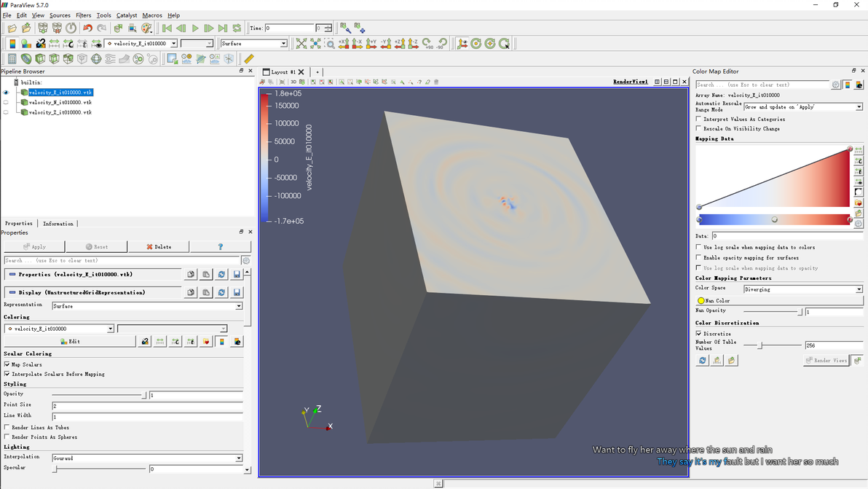Click Rotate 90 degrees clockwise icon

click(x=428, y=44)
